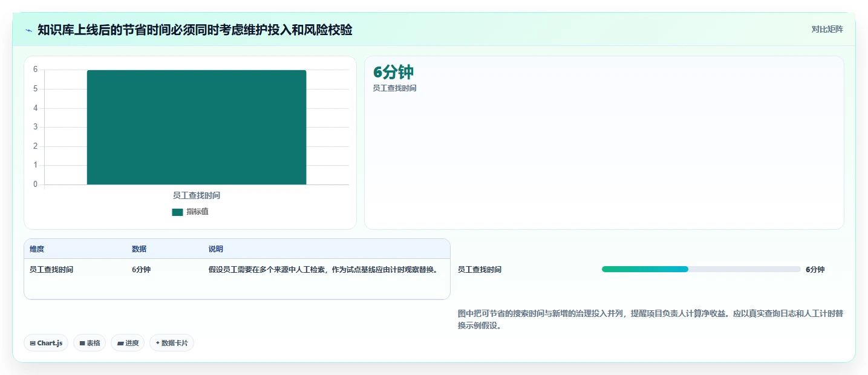Click the 数据 column header
Screen dimensions: 868x375
pyautogui.click(x=139, y=249)
